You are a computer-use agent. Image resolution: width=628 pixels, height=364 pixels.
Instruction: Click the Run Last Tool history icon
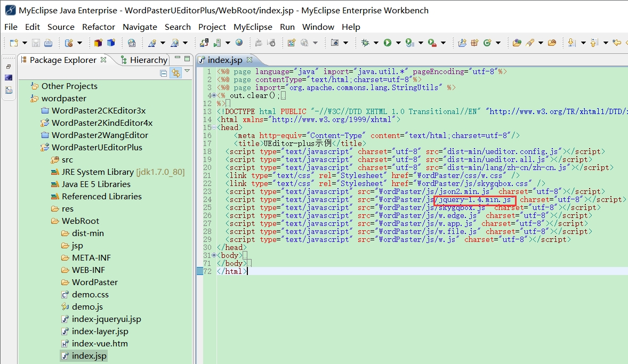tap(409, 43)
